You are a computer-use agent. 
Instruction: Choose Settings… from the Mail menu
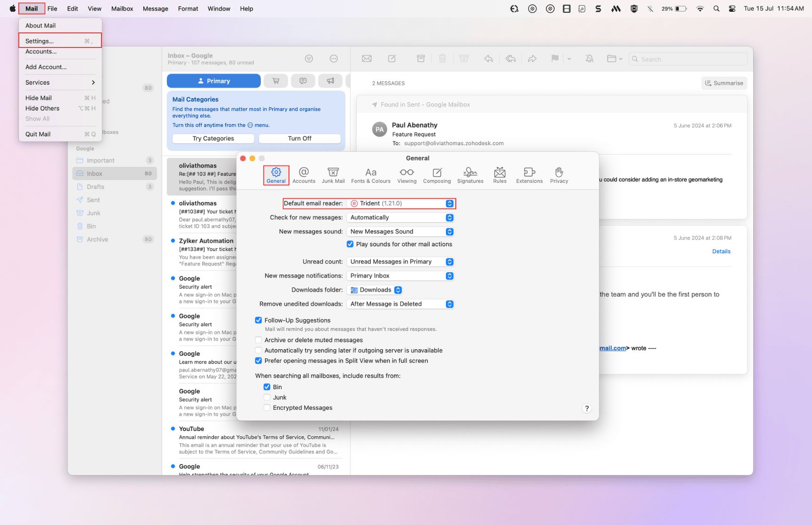click(60, 41)
